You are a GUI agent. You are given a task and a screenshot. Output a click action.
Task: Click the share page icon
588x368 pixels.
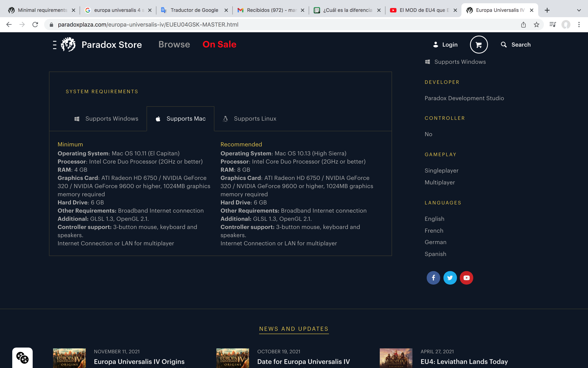[523, 25]
